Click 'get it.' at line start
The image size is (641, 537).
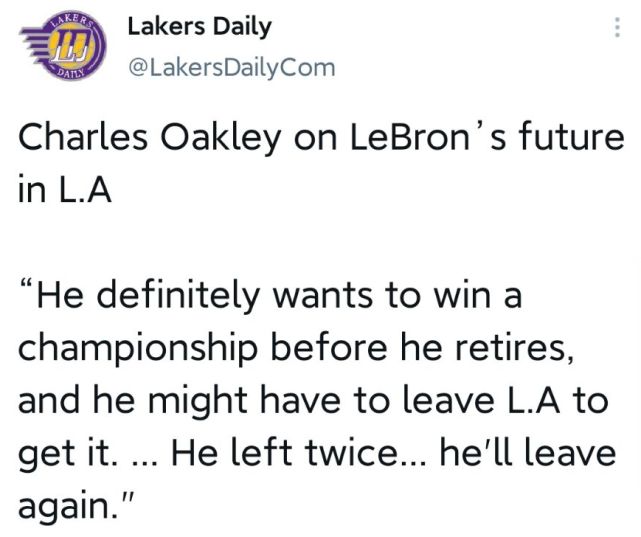pos(67,455)
